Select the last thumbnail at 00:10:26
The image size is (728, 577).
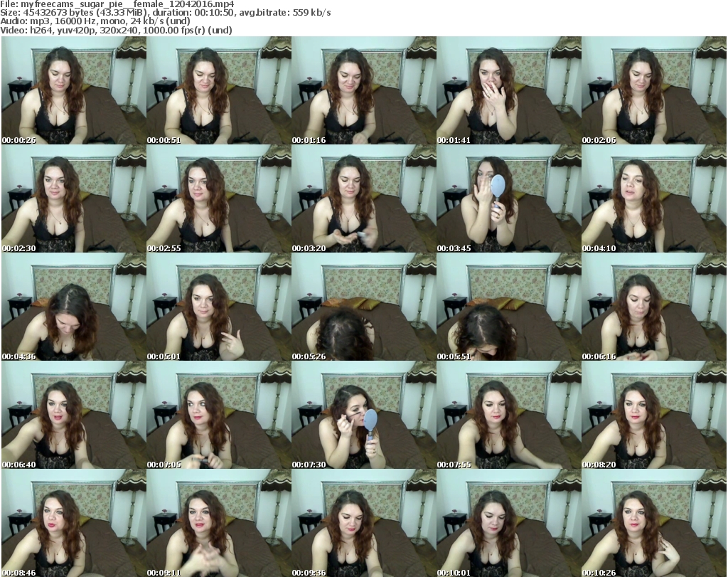[x=654, y=524]
